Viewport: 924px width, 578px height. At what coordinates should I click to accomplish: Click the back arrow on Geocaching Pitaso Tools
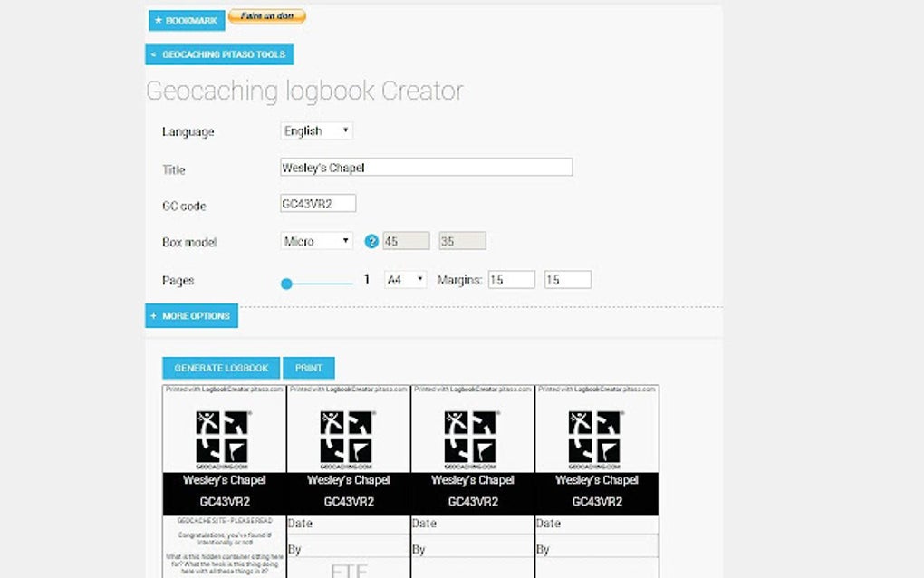click(154, 54)
